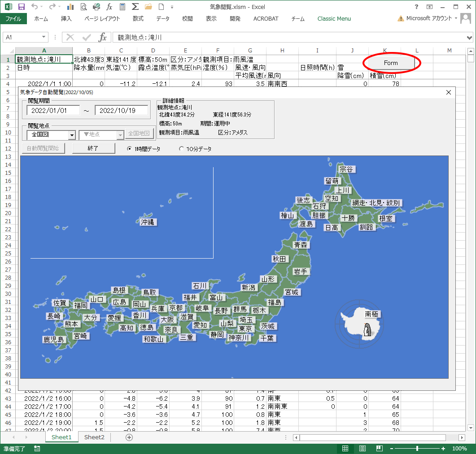Viewport: 476px width, 454px height.
Task: Open the 全国図 location dropdown
Action: [x=72, y=135]
